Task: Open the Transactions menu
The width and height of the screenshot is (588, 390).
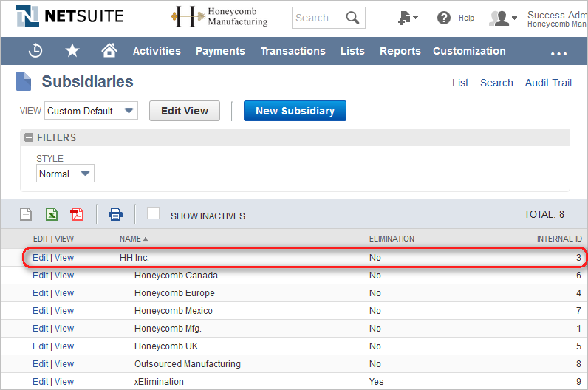Action: point(293,51)
